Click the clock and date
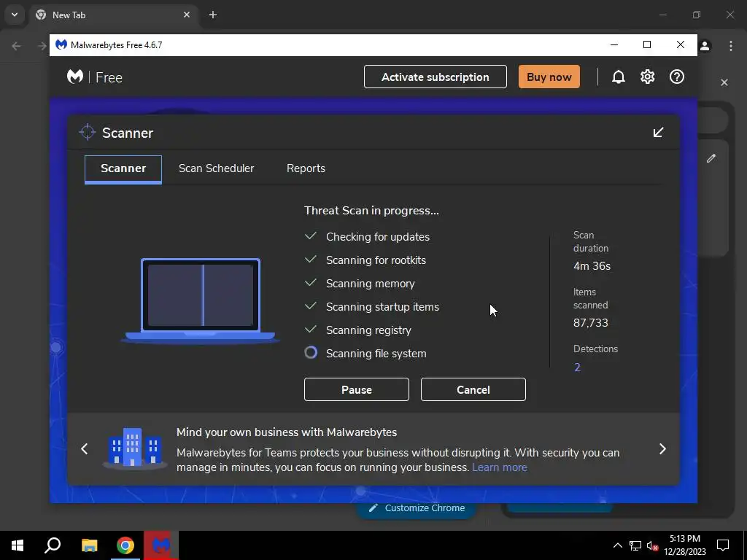747x560 pixels. 684,545
